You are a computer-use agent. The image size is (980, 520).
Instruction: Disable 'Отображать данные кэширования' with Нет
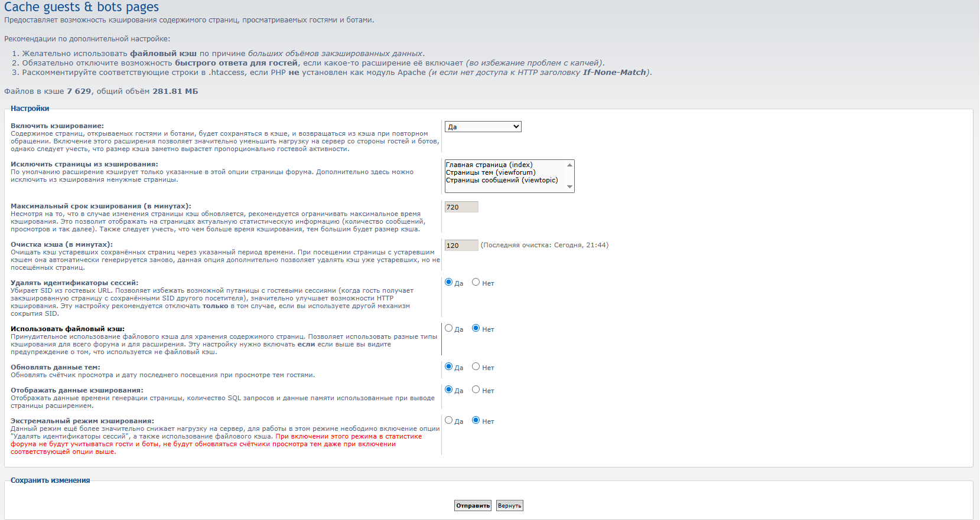(x=476, y=390)
